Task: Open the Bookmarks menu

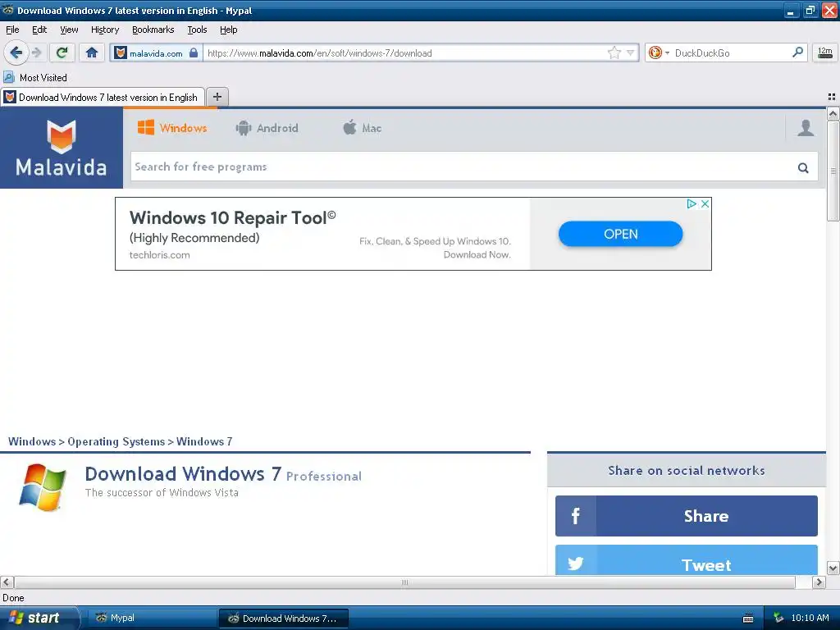Action: [x=153, y=30]
